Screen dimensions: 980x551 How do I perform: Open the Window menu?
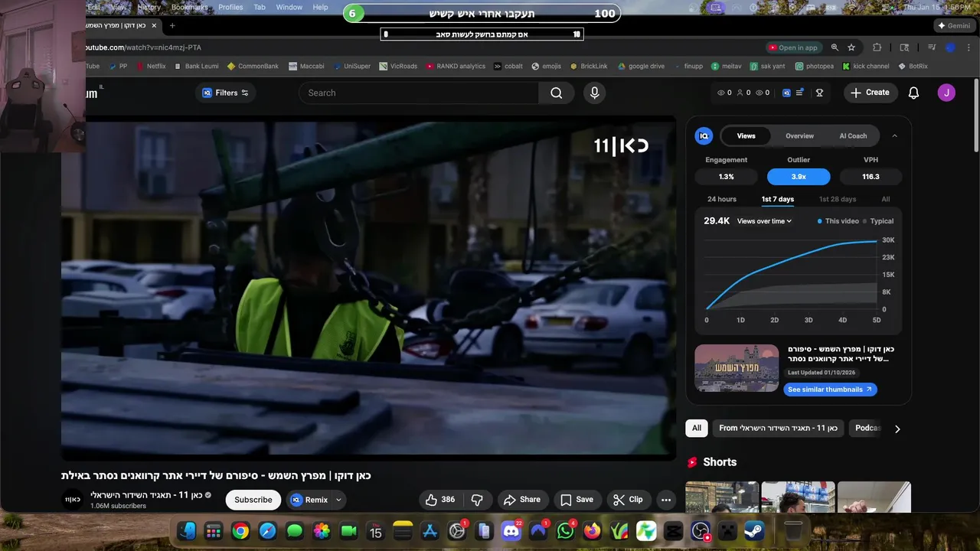289,7
